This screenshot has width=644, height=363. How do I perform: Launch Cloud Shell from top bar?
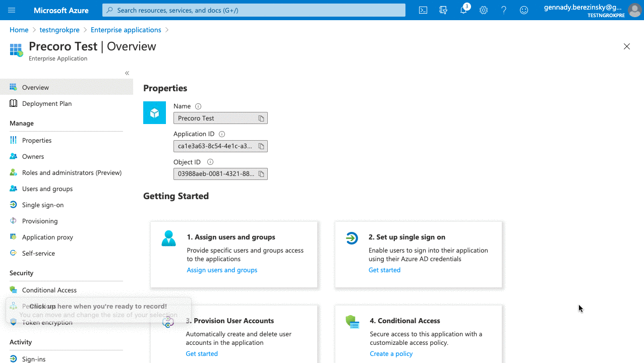tap(423, 10)
